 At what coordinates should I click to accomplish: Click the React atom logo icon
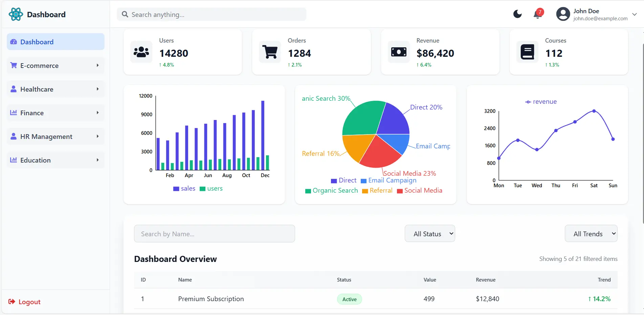coord(16,14)
